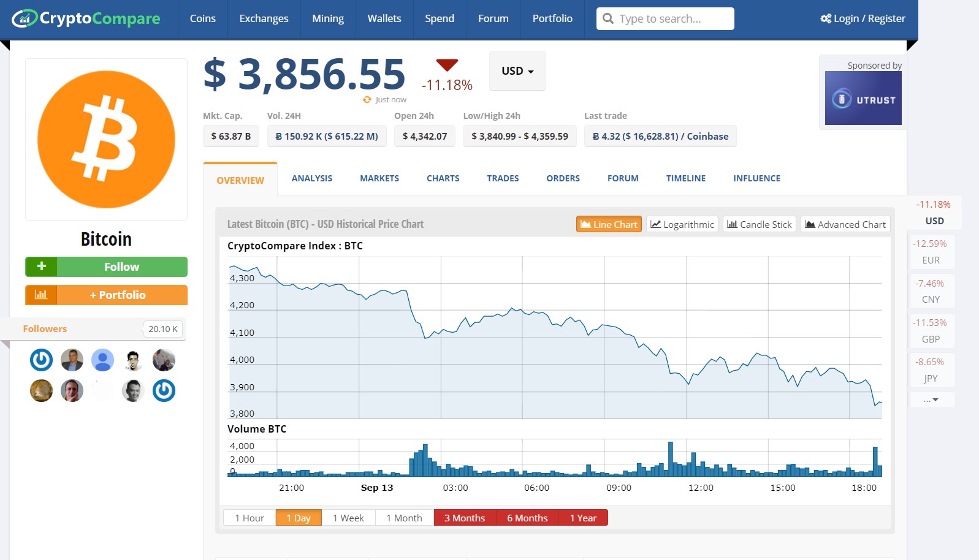Switch to the Overview tab

pyautogui.click(x=240, y=180)
